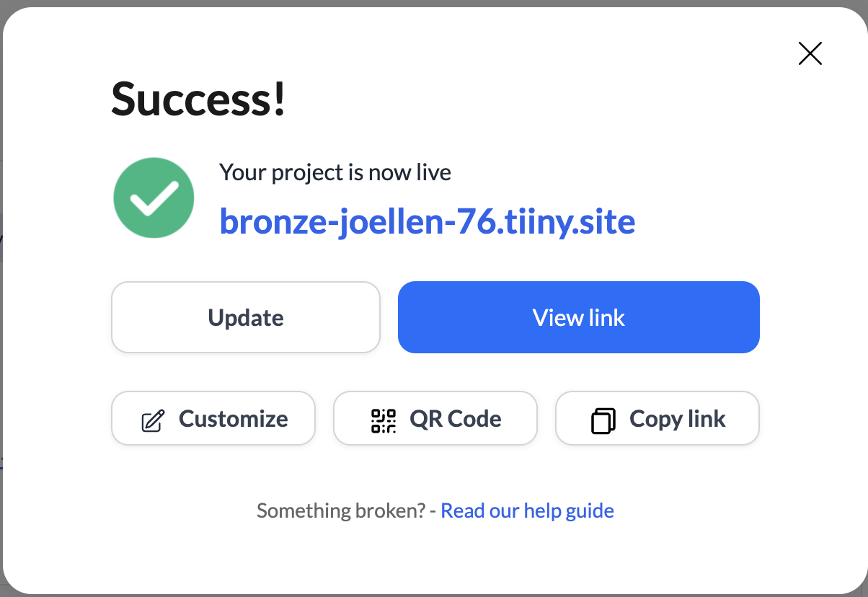Image resolution: width=868 pixels, height=597 pixels.
Task: Open the live site link bronze-joellen-76.tiiny.site
Action: [x=428, y=221]
